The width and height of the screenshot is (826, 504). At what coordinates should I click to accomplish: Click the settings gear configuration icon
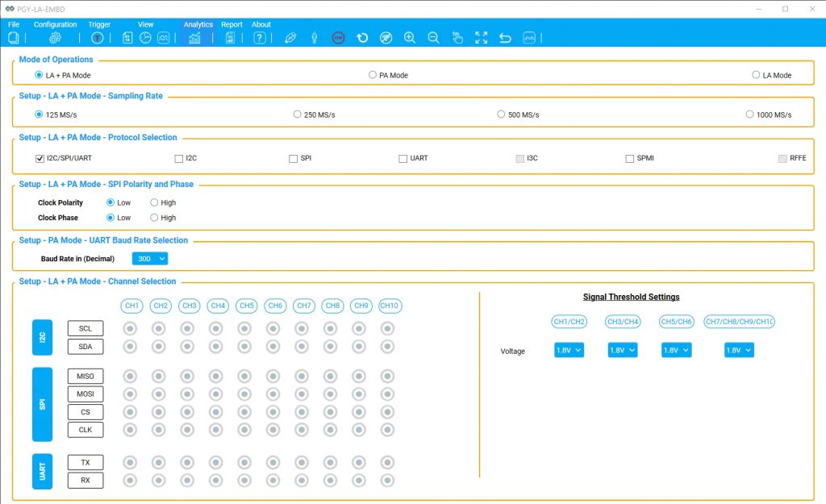pyautogui.click(x=56, y=38)
